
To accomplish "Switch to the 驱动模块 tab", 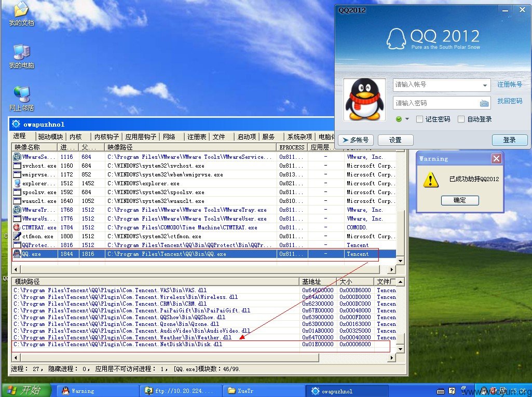I will point(50,137).
